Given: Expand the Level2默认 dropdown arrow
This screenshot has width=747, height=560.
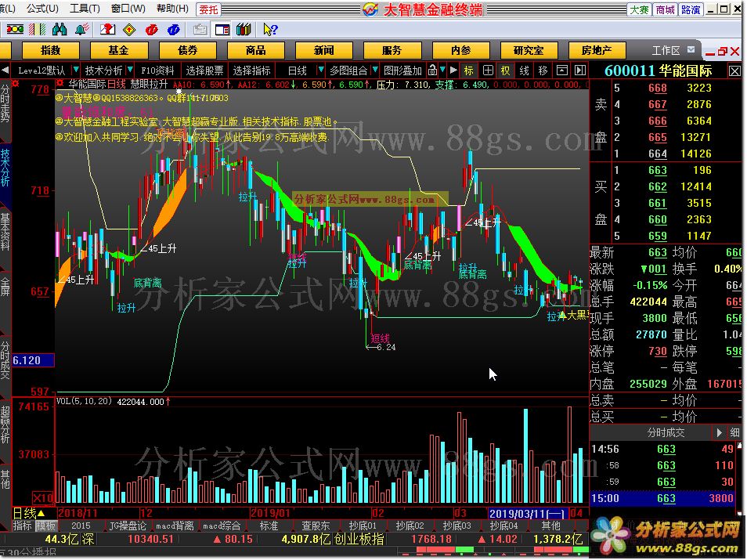Looking at the screenshot, I should coord(75,70).
